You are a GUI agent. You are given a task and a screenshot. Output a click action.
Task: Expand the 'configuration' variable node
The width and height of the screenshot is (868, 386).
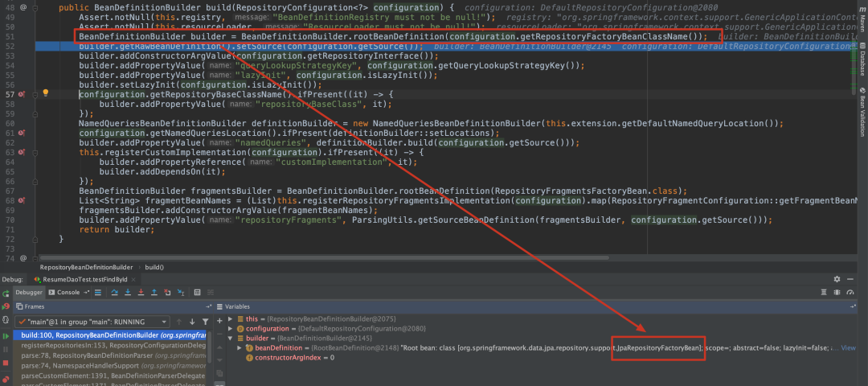pos(230,328)
